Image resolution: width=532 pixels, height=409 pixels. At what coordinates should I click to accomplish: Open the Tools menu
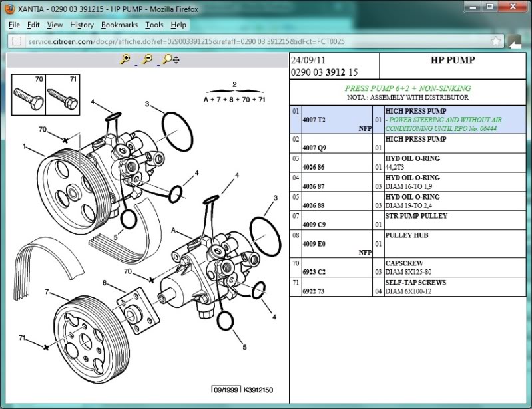point(154,25)
